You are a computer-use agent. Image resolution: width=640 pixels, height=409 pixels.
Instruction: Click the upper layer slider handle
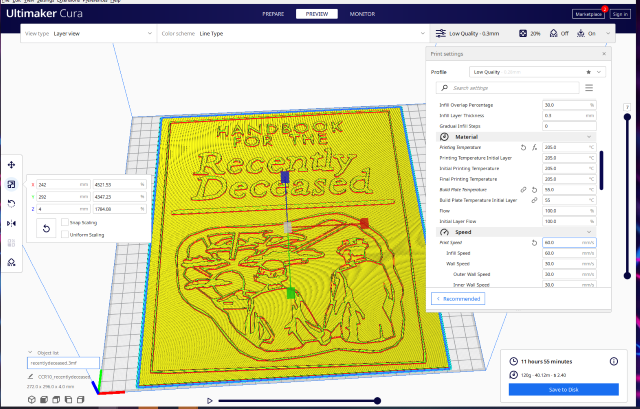tap(627, 117)
